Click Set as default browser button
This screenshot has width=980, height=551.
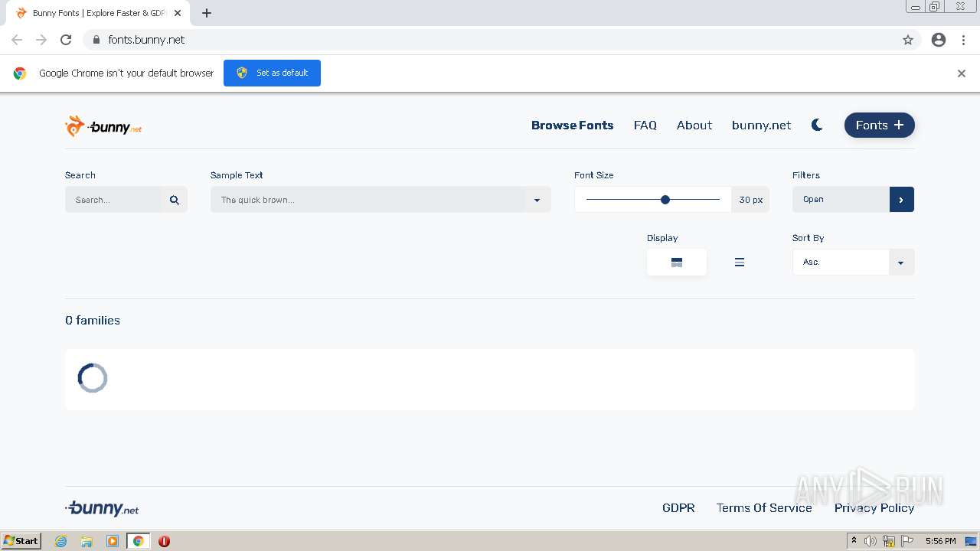(272, 73)
